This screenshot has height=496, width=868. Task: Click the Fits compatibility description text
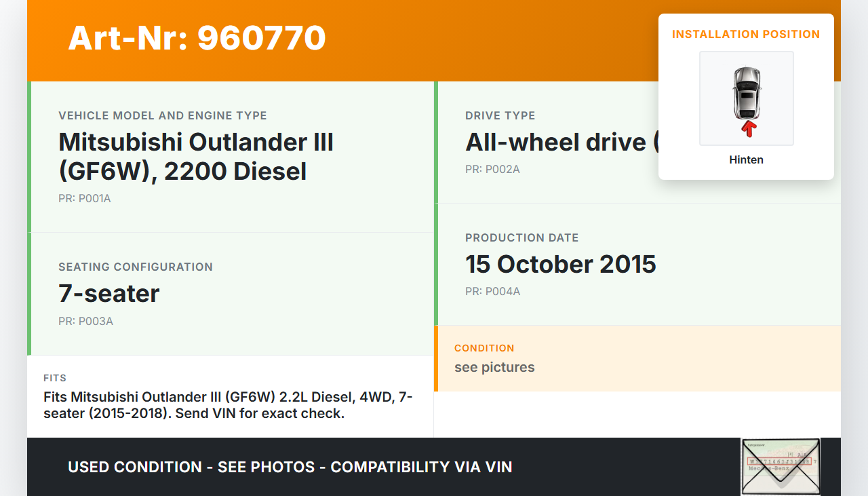click(228, 405)
